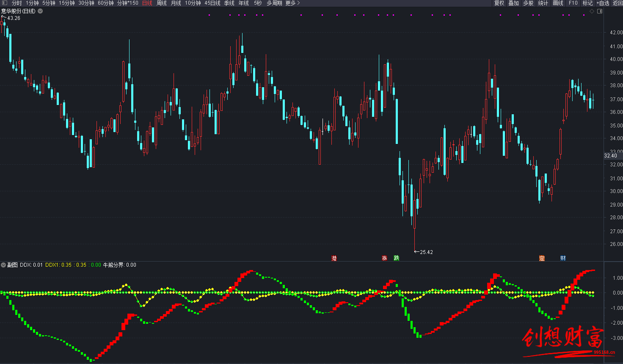Click the -3.00 sub-chart axis label
This screenshot has width=623, height=364.
[617, 338]
